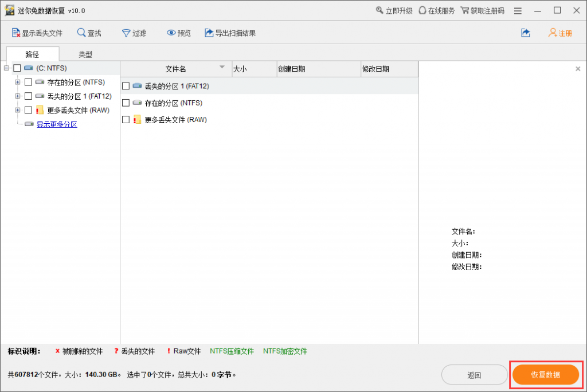Screen dimensions: 587x392
Task: Click the Register (注册) user icon
Action: (x=552, y=33)
